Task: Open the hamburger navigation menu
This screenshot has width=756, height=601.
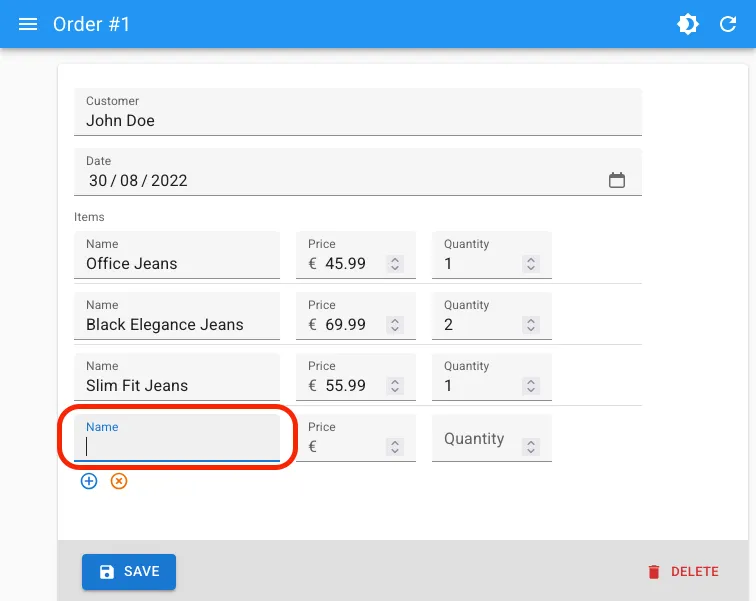Action: coord(28,24)
